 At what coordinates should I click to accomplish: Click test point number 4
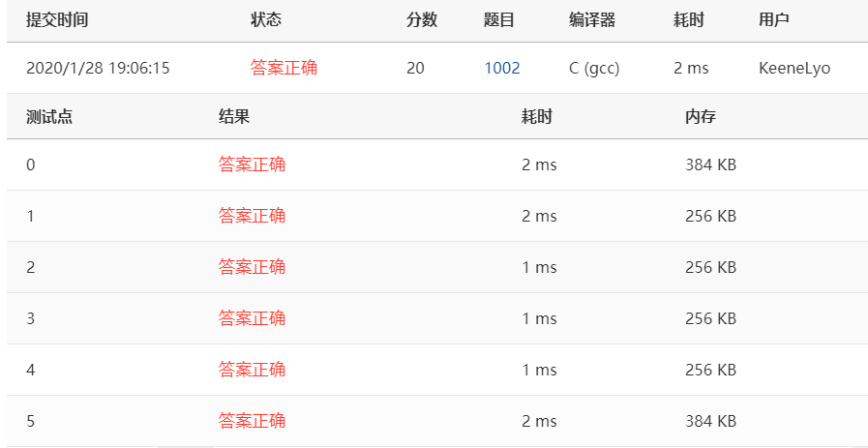pos(30,370)
